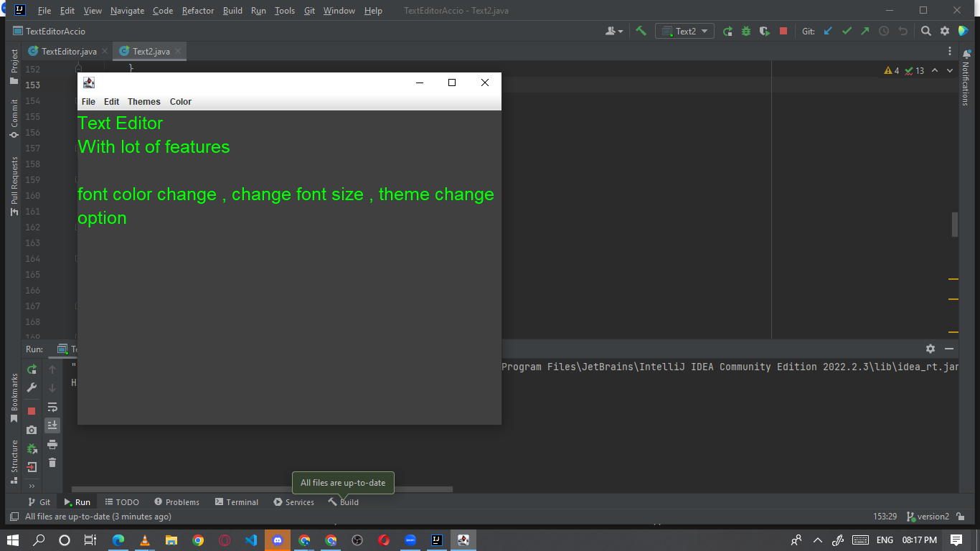
Task: Run Text2 with coverage
Action: (x=763, y=31)
